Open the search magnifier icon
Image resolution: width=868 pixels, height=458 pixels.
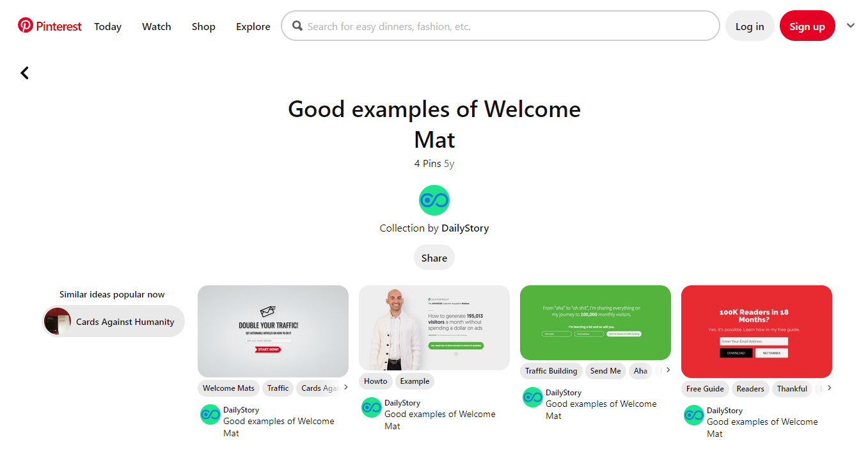[297, 26]
